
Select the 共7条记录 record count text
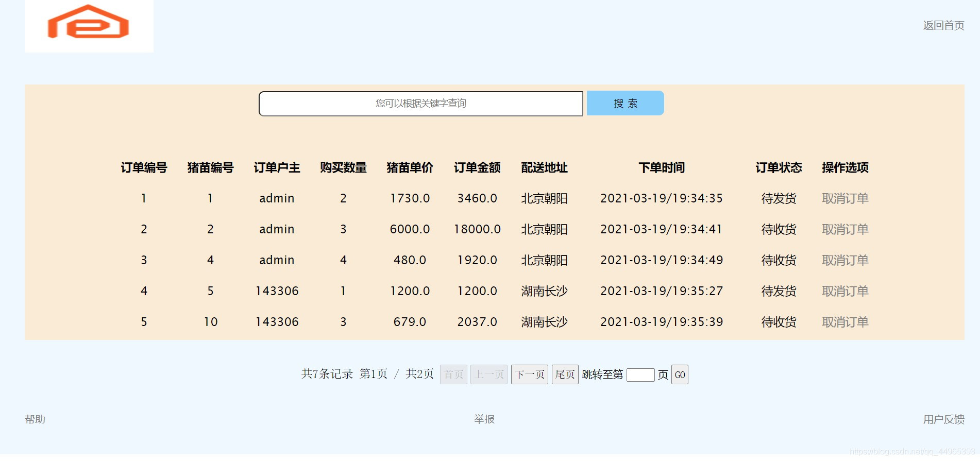pos(327,374)
